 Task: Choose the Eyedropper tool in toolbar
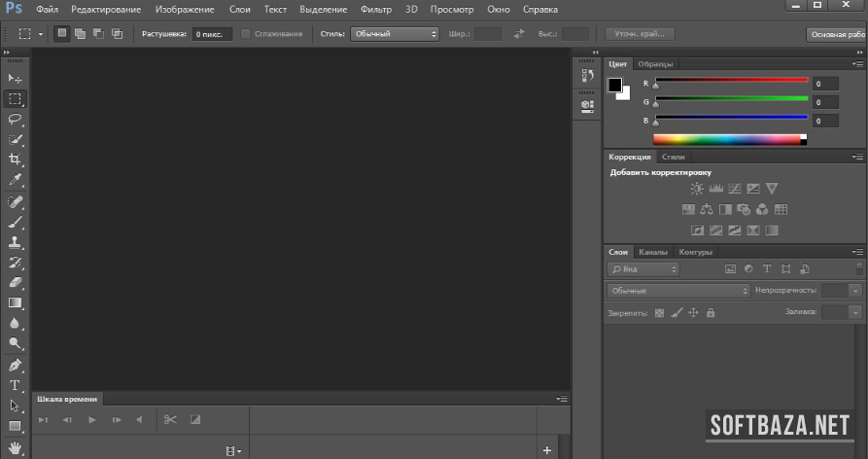tap(16, 180)
